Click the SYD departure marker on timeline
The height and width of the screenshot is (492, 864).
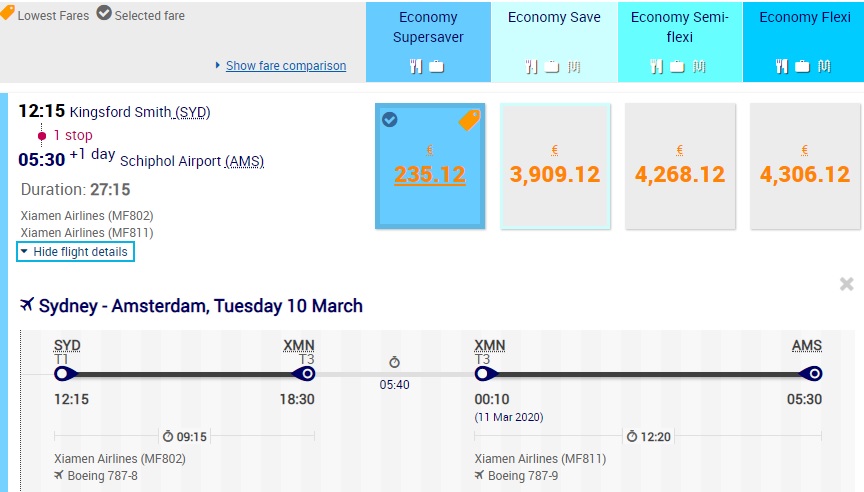64,374
